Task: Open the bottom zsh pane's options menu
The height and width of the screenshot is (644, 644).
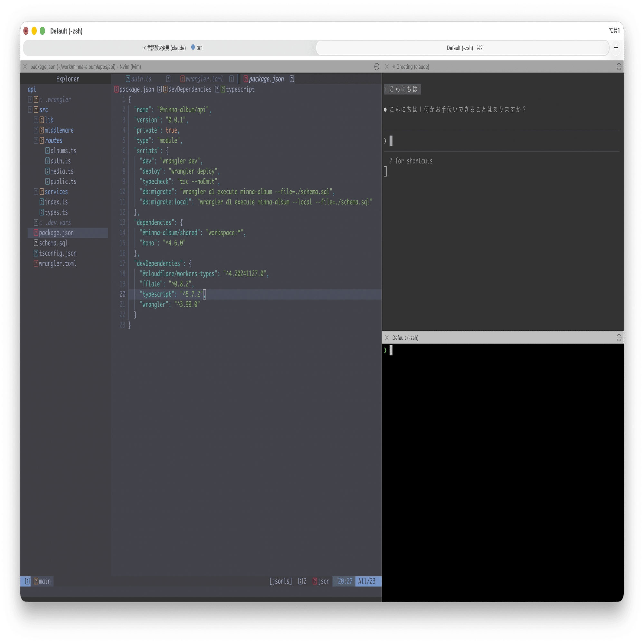Action: [619, 338]
